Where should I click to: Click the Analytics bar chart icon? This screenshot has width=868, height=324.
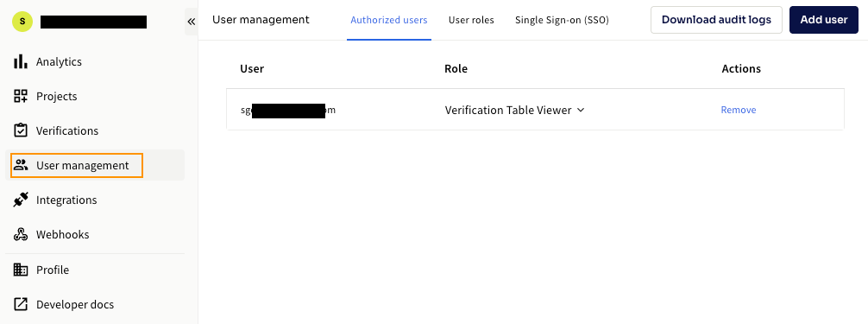tap(21, 61)
